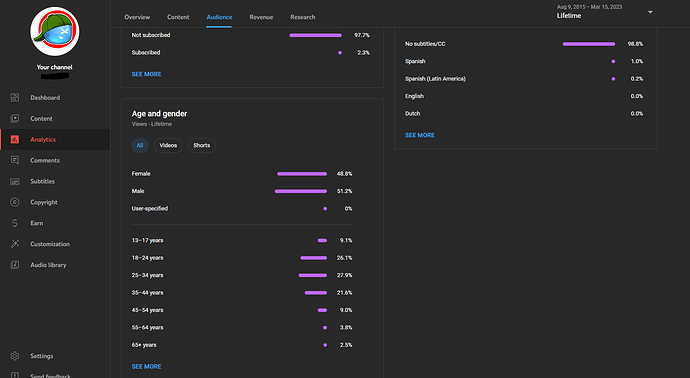Switch to the Overview tab
The width and height of the screenshot is (690, 378).
click(137, 17)
